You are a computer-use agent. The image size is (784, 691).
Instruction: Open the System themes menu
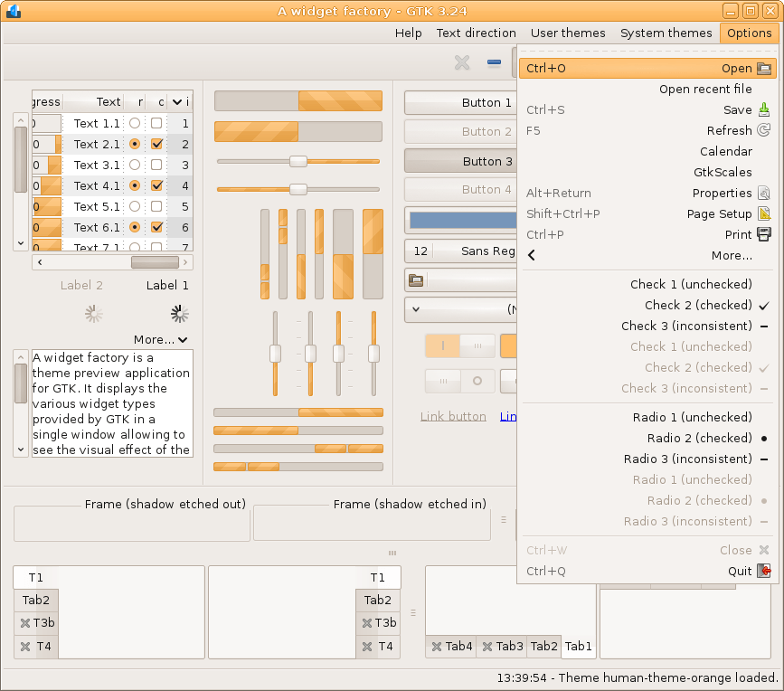[666, 33]
